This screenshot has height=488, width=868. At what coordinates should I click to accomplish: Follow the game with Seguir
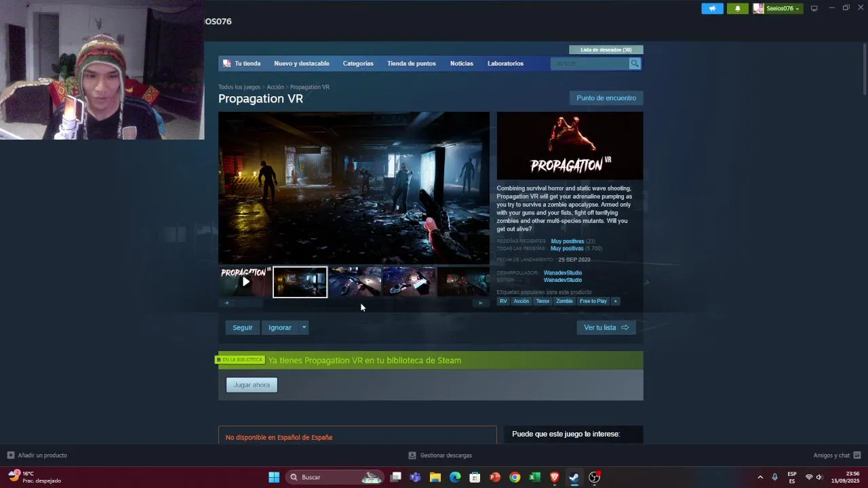[242, 327]
